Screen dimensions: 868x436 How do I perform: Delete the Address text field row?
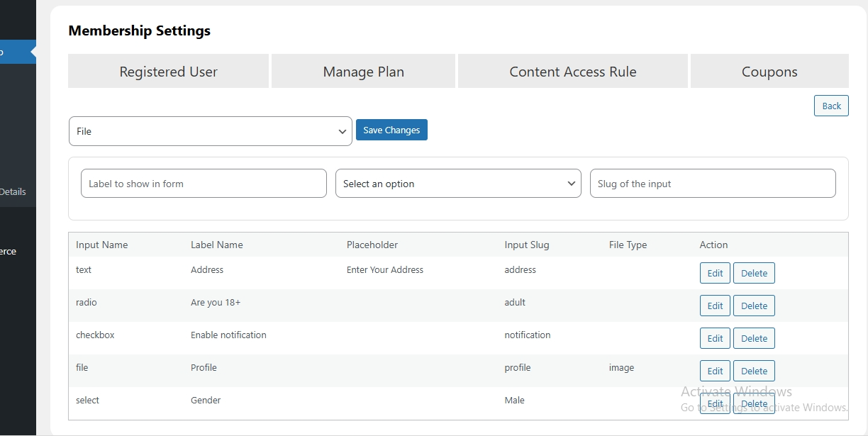point(754,273)
